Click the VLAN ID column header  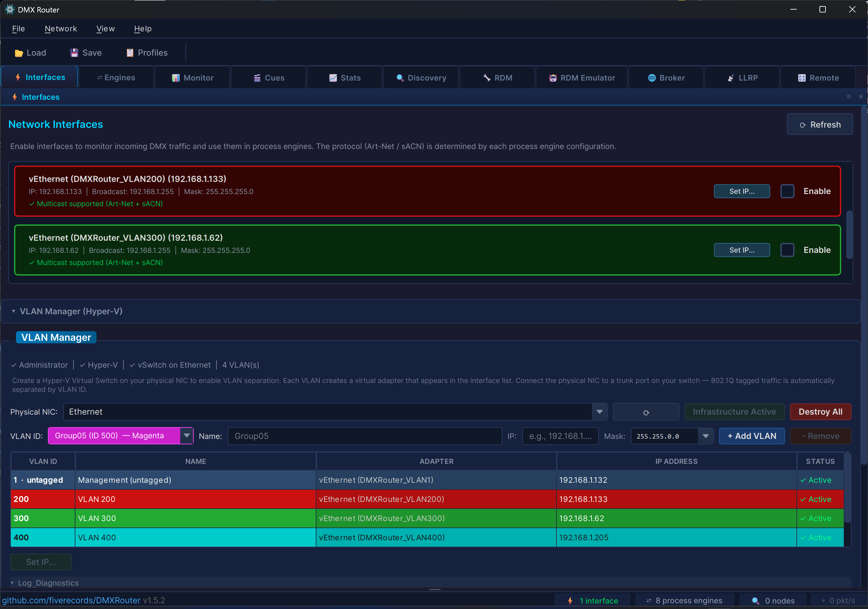[43, 462]
